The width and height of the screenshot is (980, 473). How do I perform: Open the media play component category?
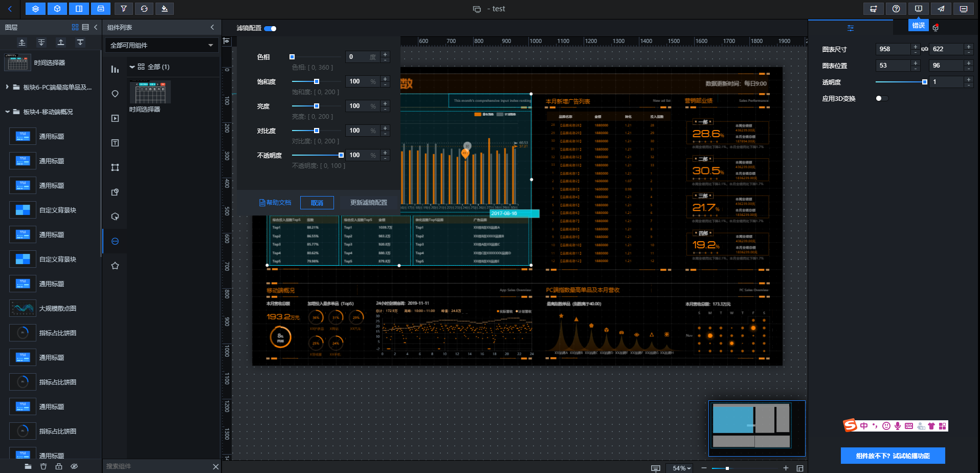click(x=115, y=118)
